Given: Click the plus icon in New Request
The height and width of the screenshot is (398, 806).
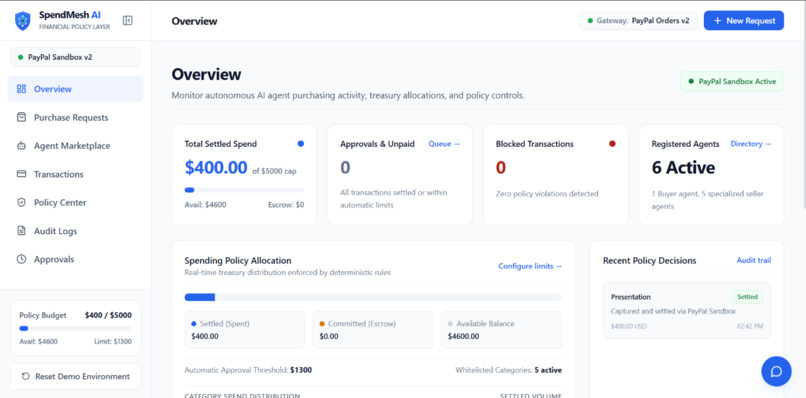Looking at the screenshot, I should click(718, 21).
